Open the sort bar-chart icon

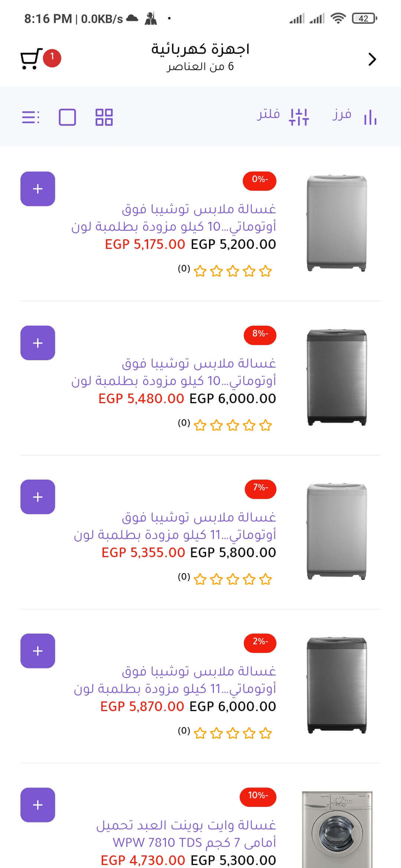pyautogui.click(x=370, y=117)
